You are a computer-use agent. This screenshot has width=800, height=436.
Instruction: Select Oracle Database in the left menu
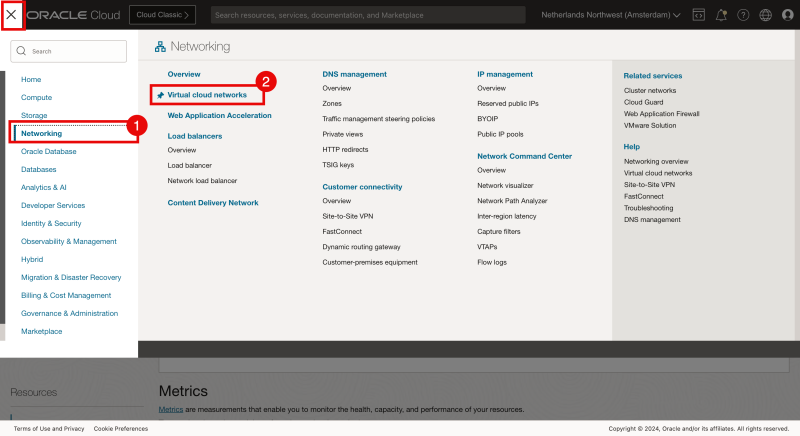tap(49, 151)
